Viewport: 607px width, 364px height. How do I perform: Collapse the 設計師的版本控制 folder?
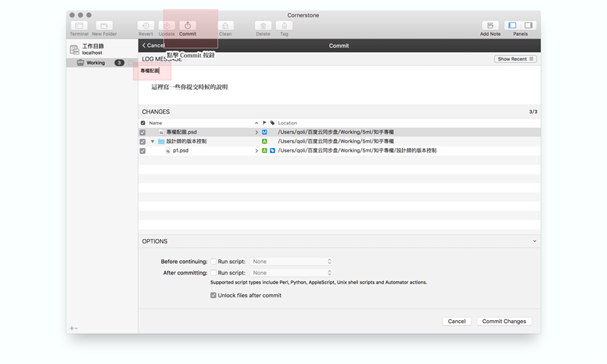(153, 142)
